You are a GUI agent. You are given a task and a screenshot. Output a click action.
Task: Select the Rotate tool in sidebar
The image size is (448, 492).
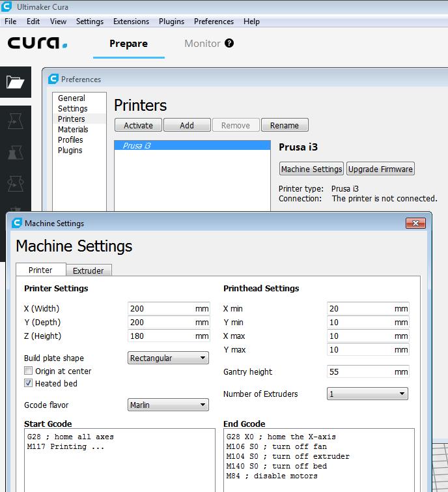[x=15, y=184]
